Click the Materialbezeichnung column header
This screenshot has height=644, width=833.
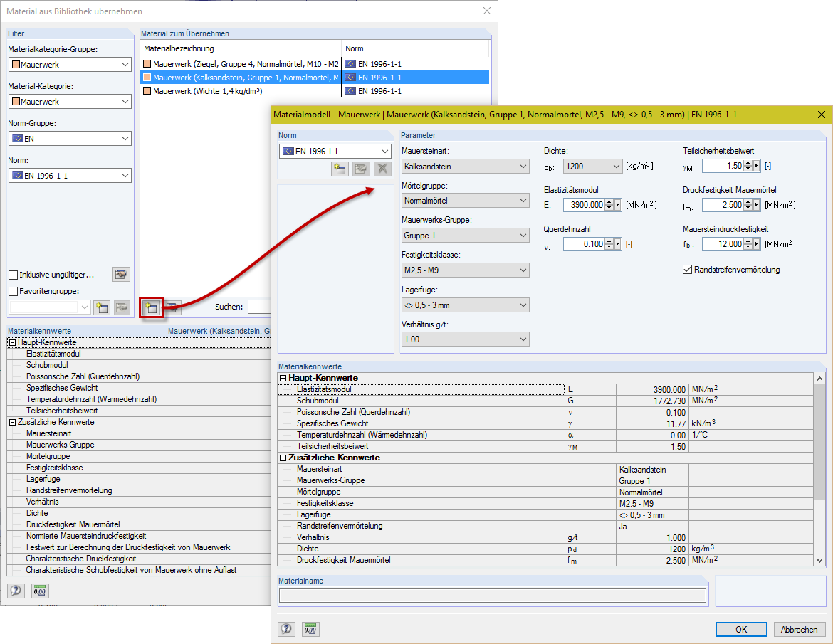[x=241, y=48]
